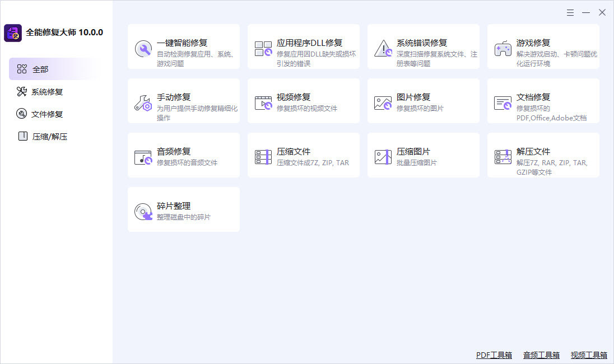Click the 图片修复 title
This screenshot has height=364, width=614.
[413, 97]
